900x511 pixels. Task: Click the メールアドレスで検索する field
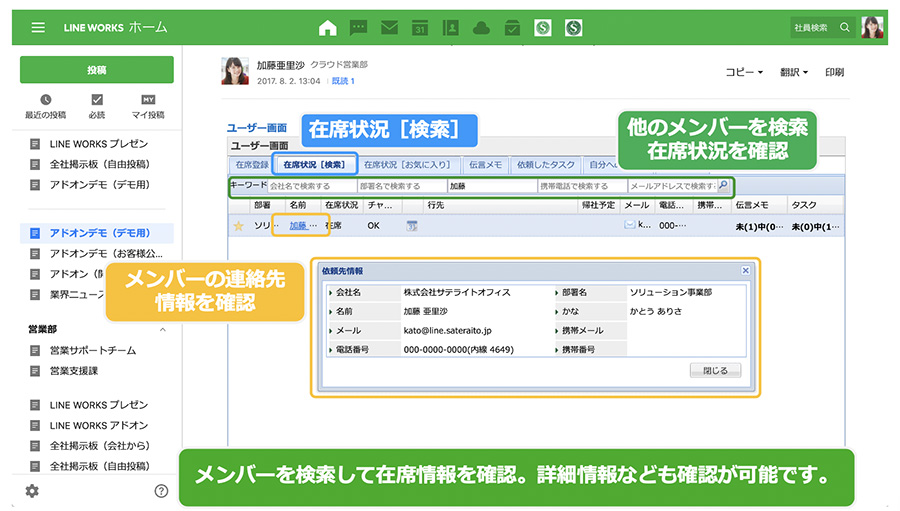click(x=672, y=186)
